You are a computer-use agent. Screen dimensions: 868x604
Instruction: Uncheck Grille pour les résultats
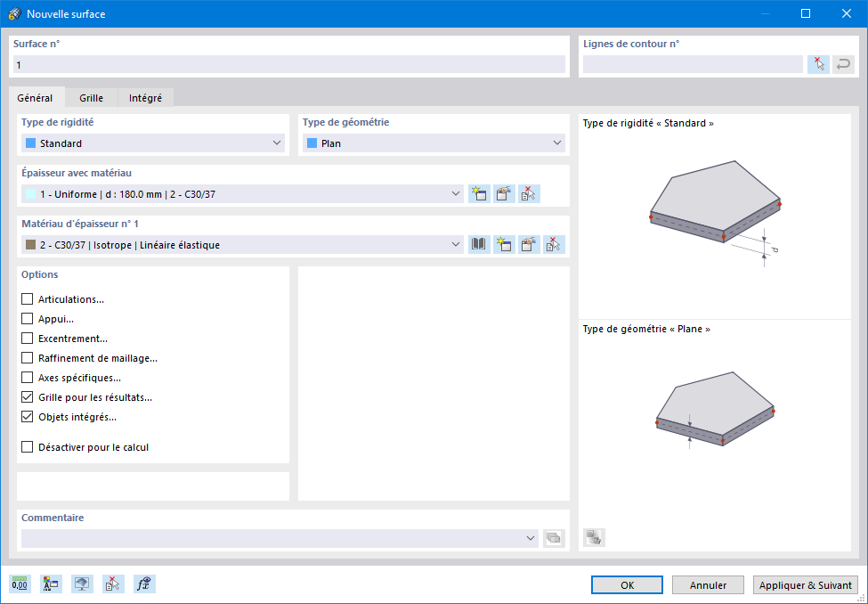tap(27, 397)
